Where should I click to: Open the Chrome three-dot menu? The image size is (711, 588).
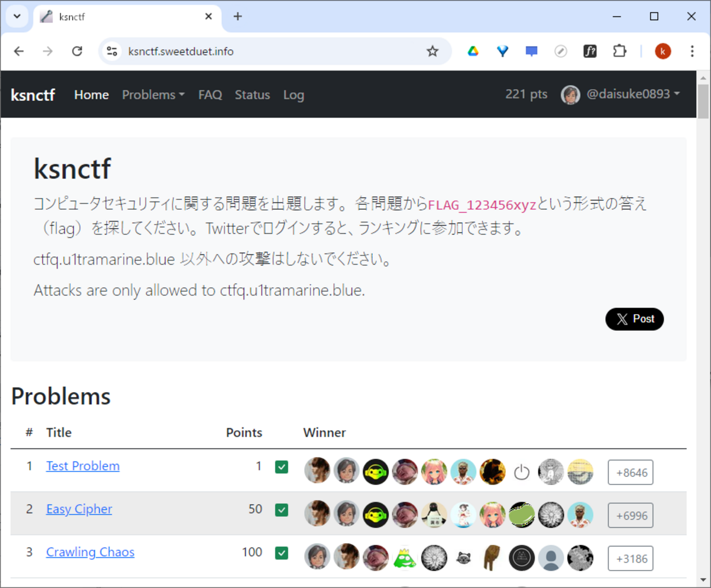[x=692, y=51]
